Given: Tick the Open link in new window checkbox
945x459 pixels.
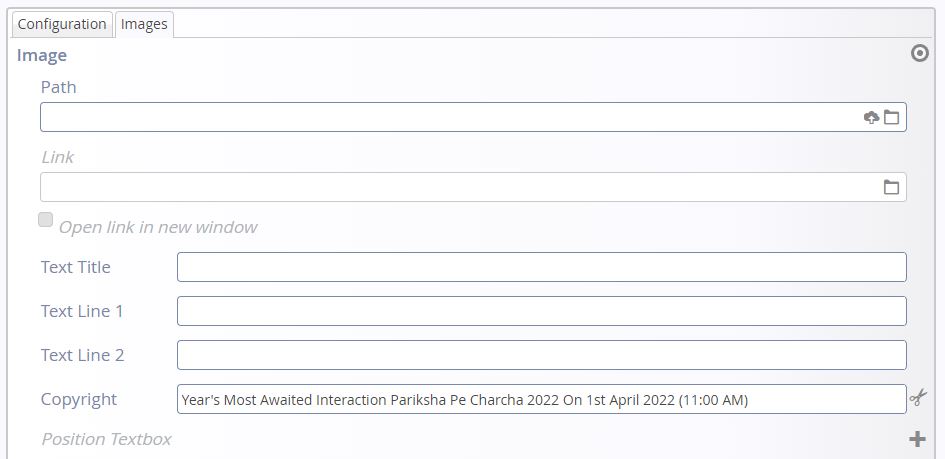Looking at the screenshot, I should [46, 220].
